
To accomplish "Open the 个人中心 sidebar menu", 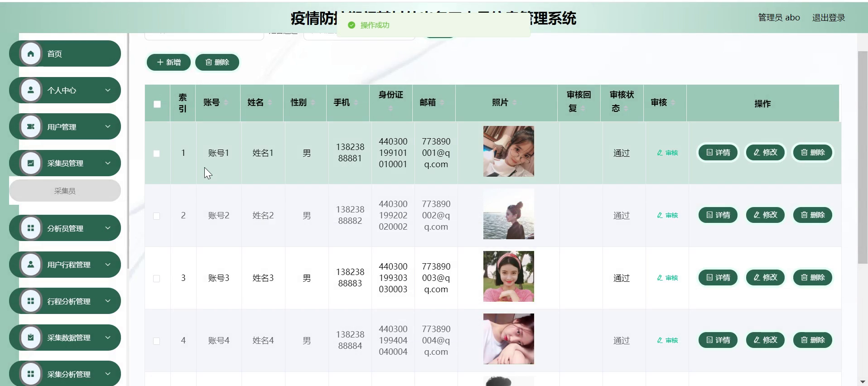I will (x=65, y=90).
